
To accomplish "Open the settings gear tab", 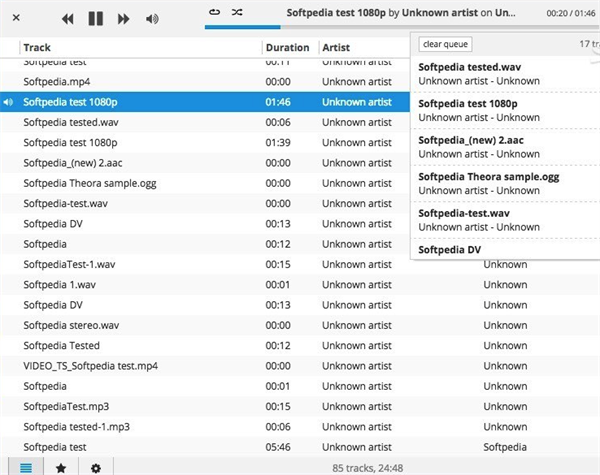I will pyautogui.click(x=96, y=467).
